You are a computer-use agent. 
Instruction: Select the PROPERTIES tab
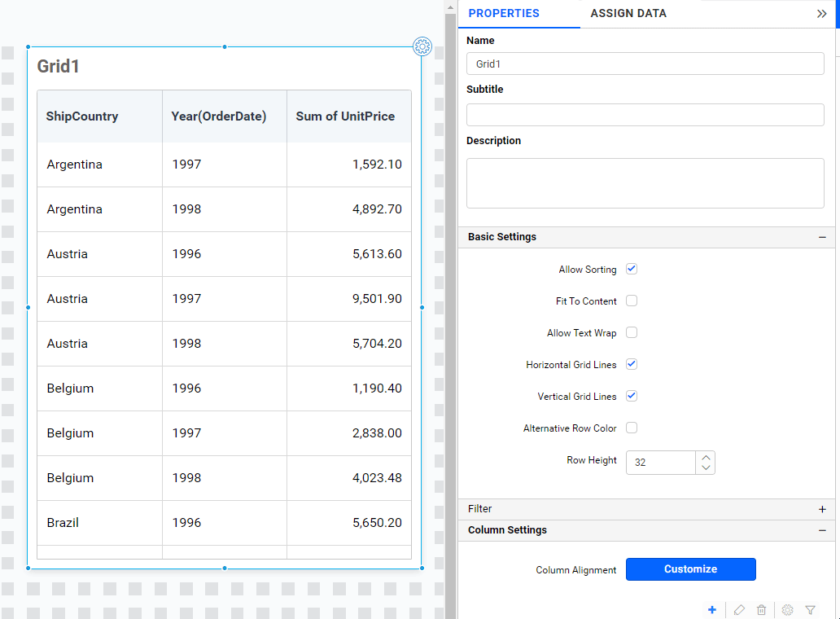pos(504,14)
